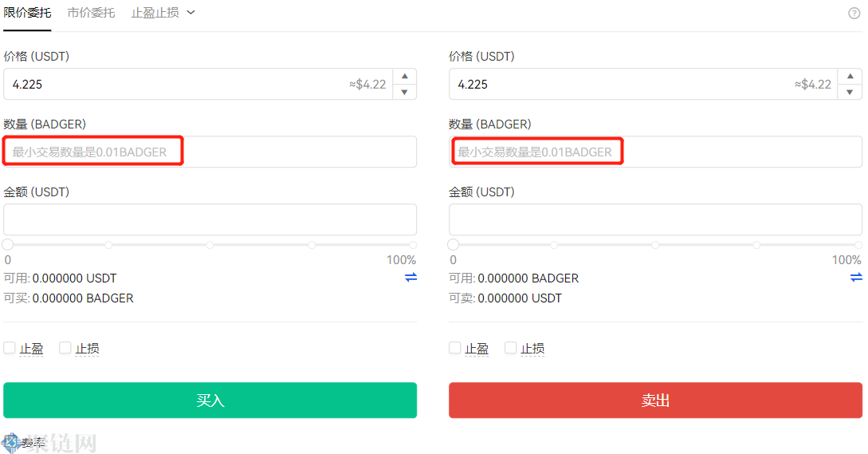868x454 pixels.
Task: Click 可买: 0.000000 BADGER text
Action: coord(69,298)
